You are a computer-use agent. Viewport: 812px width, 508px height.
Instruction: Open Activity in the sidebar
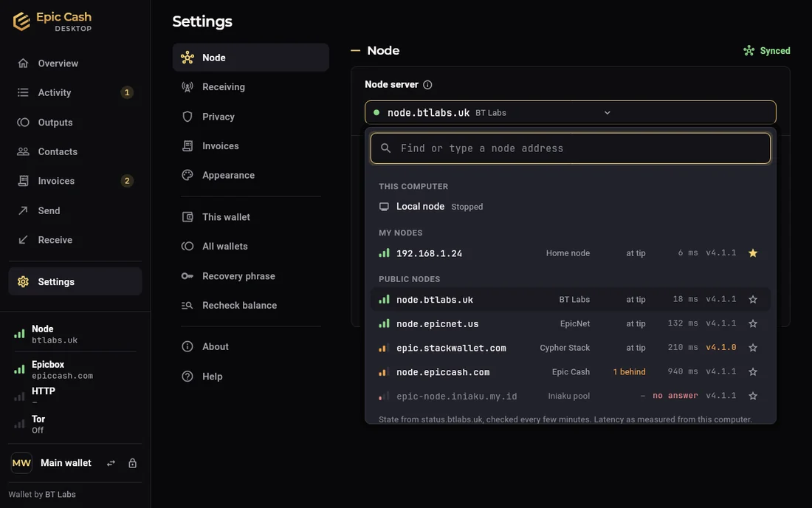click(x=75, y=93)
